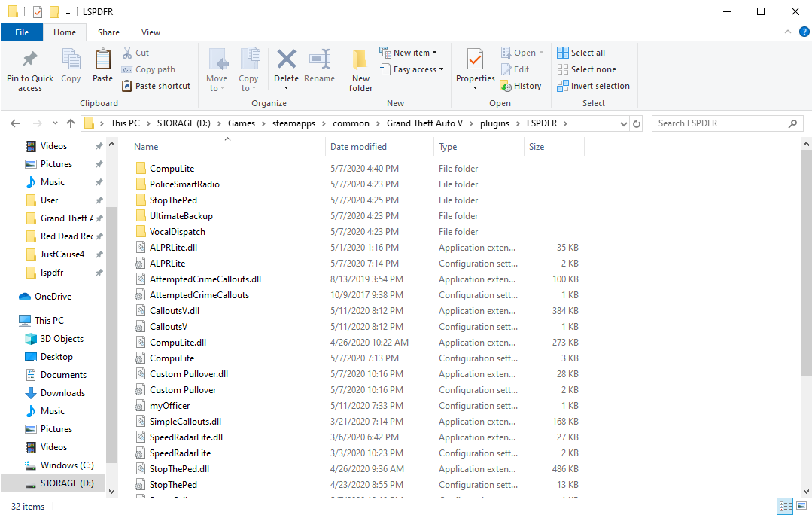Open the Easy access dropdown
812x515 pixels.
pos(412,69)
